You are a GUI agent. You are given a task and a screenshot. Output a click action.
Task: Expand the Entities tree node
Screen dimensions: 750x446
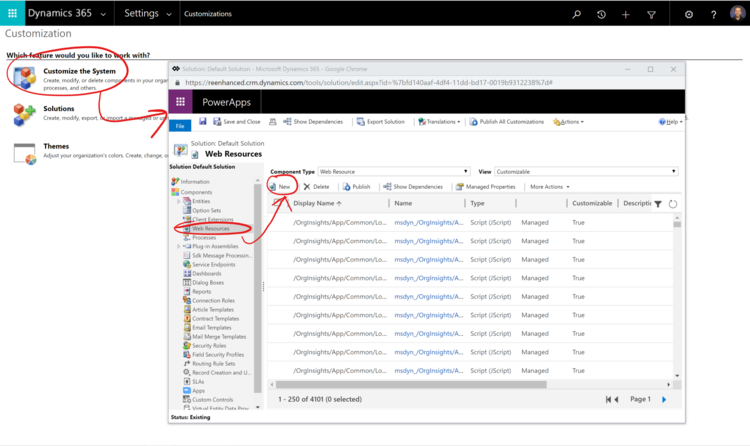pyautogui.click(x=178, y=201)
